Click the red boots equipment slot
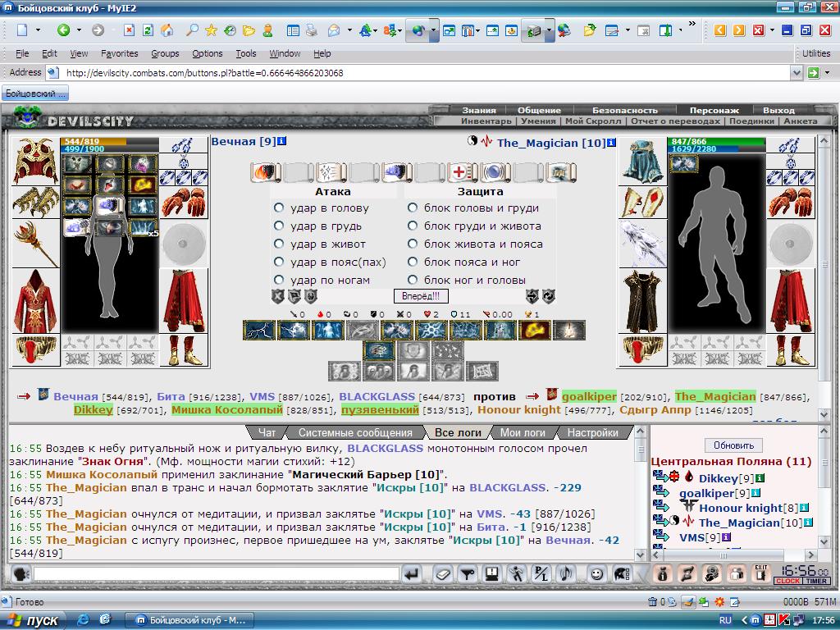Image resolution: width=840 pixels, height=630 pixels. 183,350
